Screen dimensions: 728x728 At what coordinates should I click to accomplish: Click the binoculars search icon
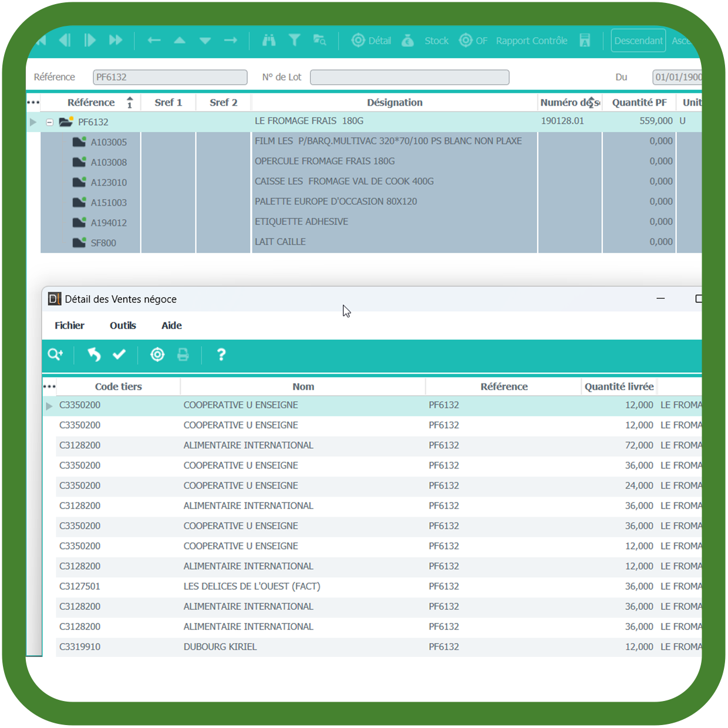pyautogui.click(x=269, y=41)
